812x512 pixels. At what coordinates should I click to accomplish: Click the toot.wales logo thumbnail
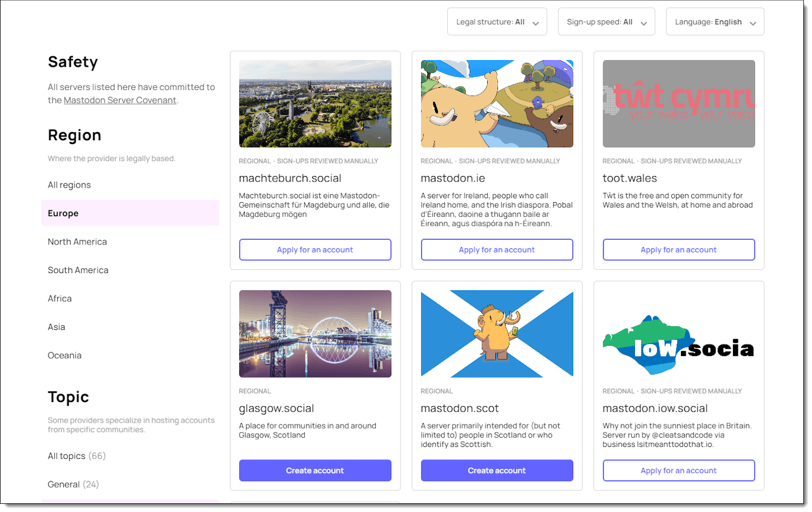point(678,103)
